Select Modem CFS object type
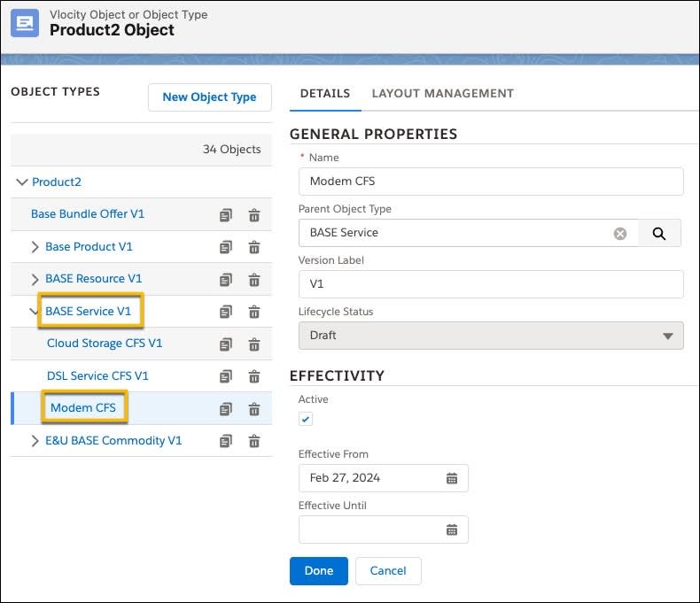Image resolution: width=700 pixels, height=603 pixels. pos(83,407)
